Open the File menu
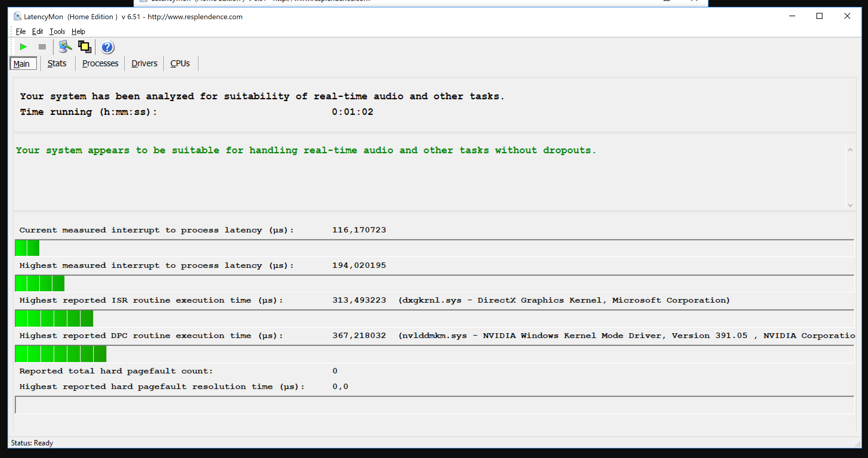The image size is (868, 458). tap(21, 31)
